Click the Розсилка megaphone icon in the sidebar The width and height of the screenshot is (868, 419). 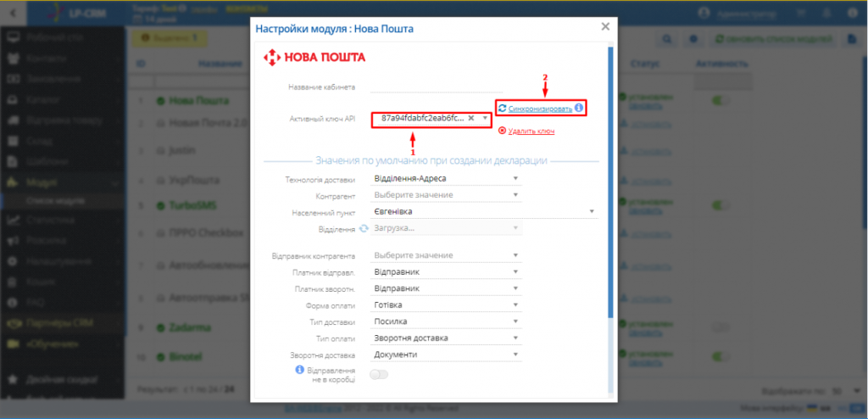pyautogui.click(x=14, y=241)
